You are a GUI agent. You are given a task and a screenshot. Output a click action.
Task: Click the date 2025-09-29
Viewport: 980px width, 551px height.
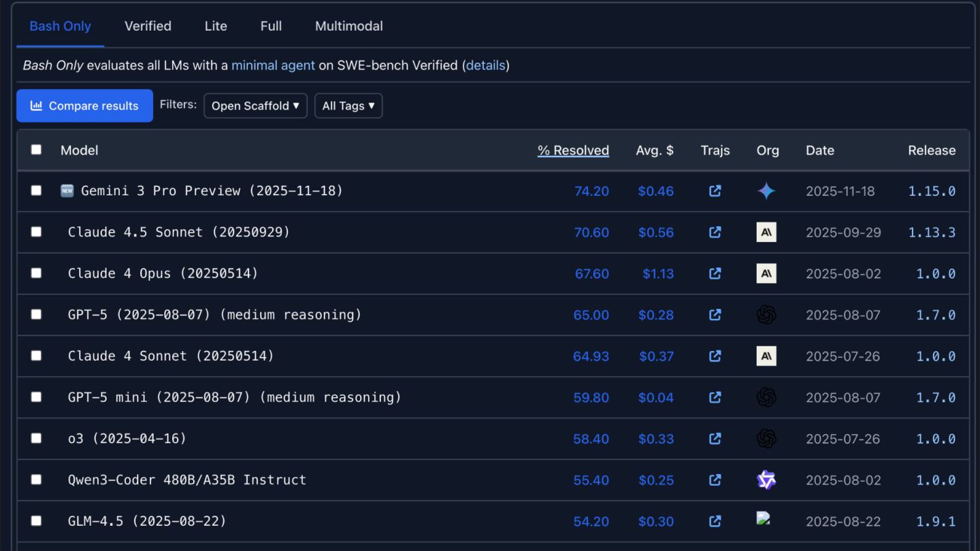[x=843, y=233]
